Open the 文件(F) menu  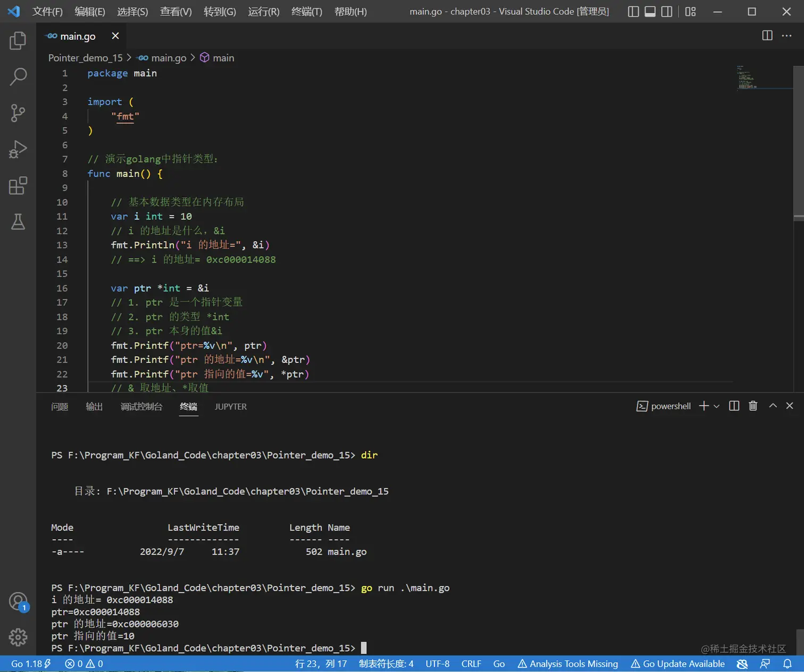47,12
